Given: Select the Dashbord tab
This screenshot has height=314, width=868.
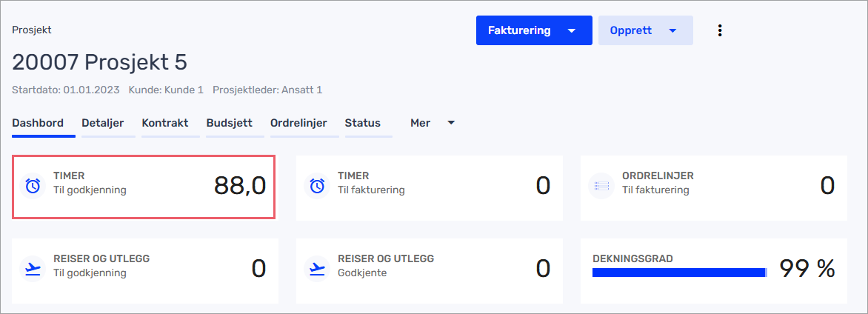Looking at the screenshot, I should click(38, 123).
